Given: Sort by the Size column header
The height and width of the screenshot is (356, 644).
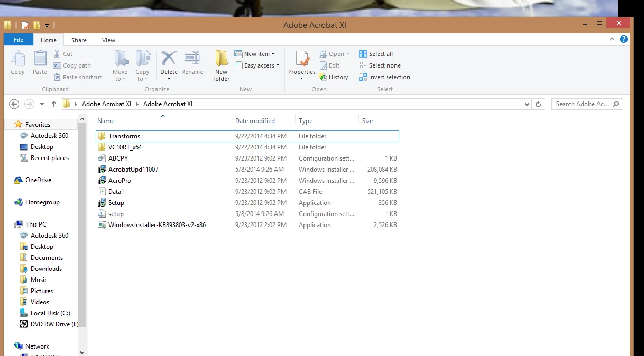Looking at the screenshot, I should coord(380,121).
